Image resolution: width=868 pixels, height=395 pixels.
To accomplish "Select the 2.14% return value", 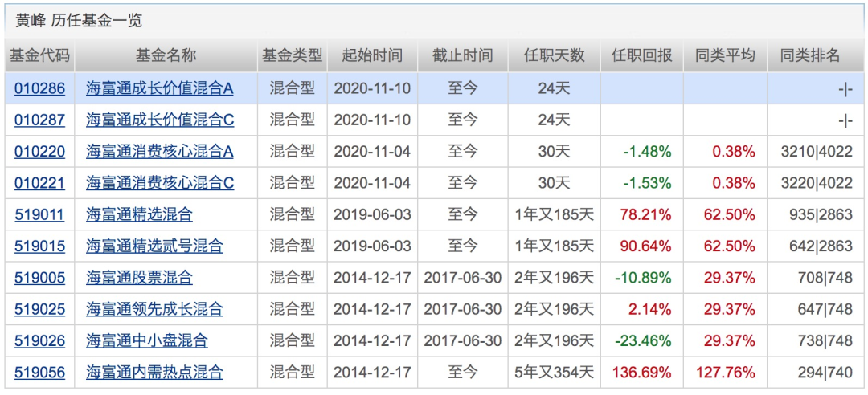I will pos(652,309).
